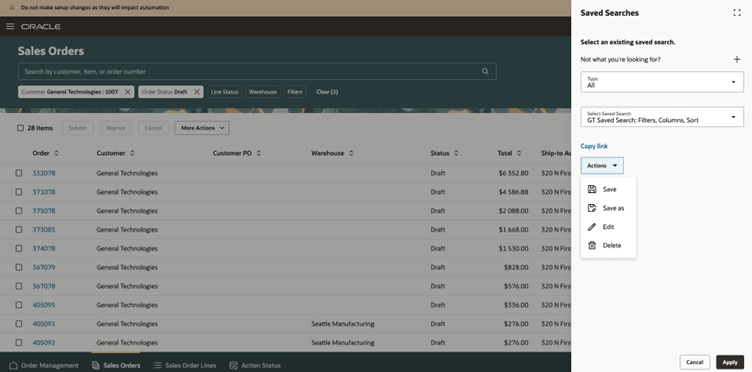752x372 pixels.
Task: Check the box for order 375078
Action: click(19, 211)
